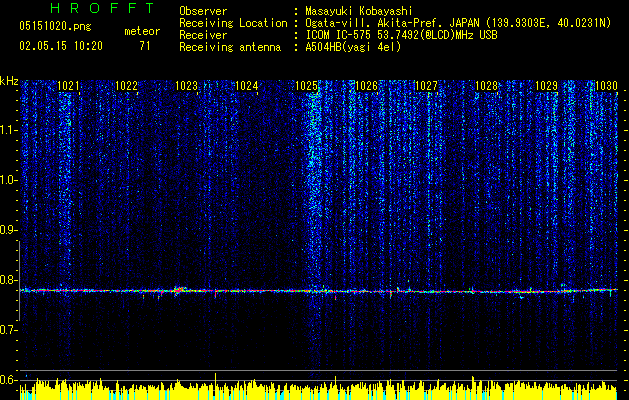Click the 1030 time marker
Viewport: 629px width, 400px height.
607,86
